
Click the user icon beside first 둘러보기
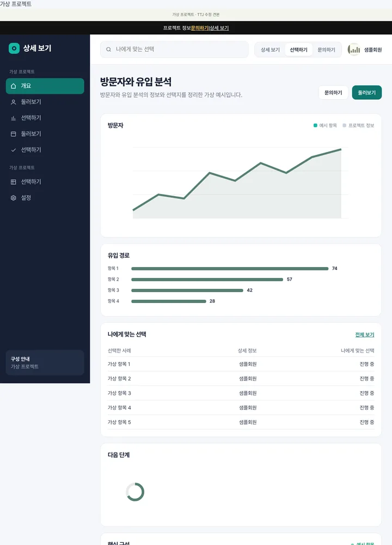coord(13,102)
